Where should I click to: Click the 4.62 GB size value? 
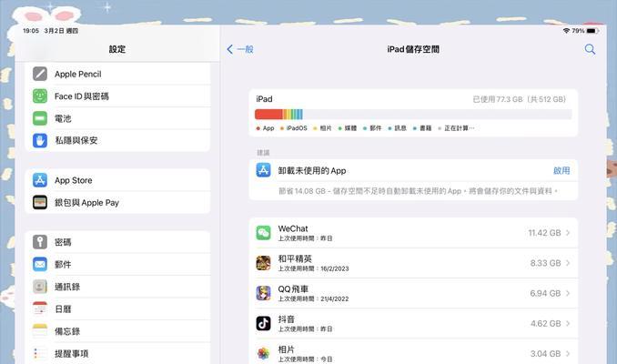(x=545, y=323)
